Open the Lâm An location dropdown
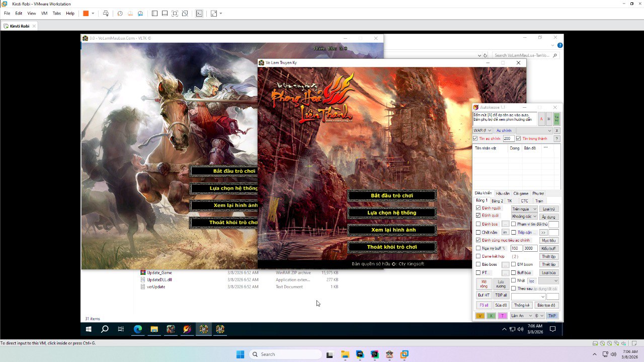Viewport: 644px width, 362px height. coord(521,316)
